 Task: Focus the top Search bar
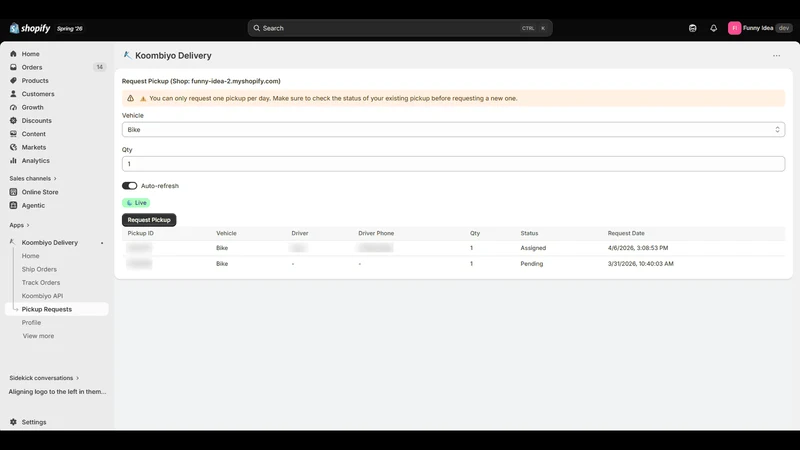(400, 28)
